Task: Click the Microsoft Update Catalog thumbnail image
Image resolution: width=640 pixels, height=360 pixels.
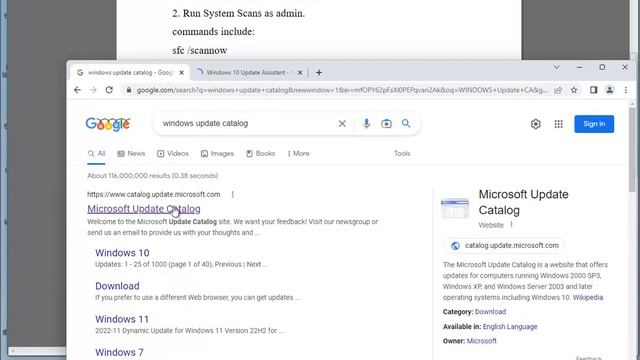Action: click(455, 208)
